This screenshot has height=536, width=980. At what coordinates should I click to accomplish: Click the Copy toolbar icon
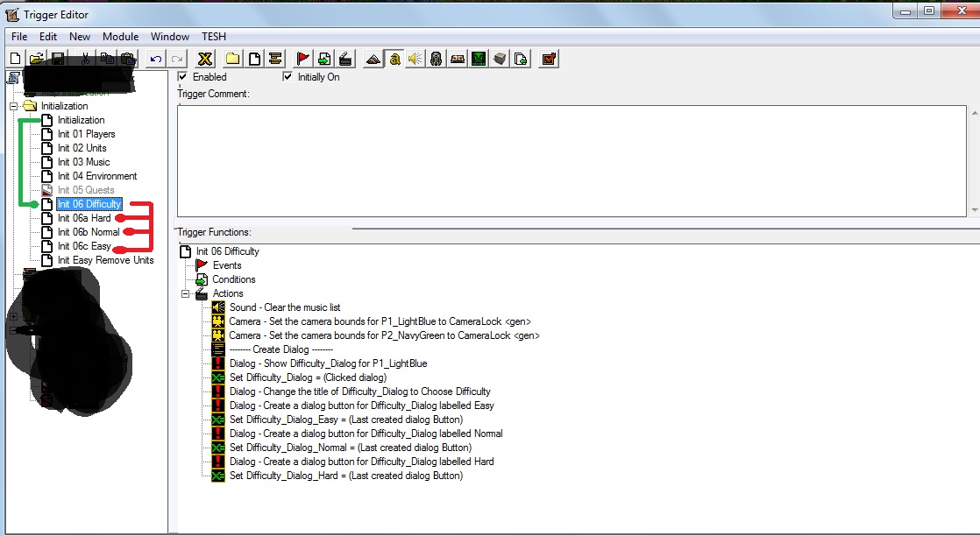coord(107,59)
